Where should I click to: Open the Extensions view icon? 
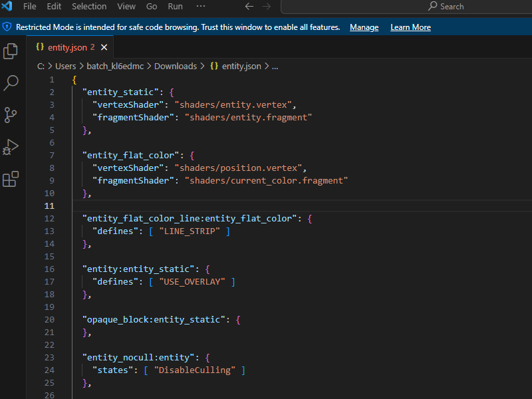pyautogui.click(x=11, y=179)
